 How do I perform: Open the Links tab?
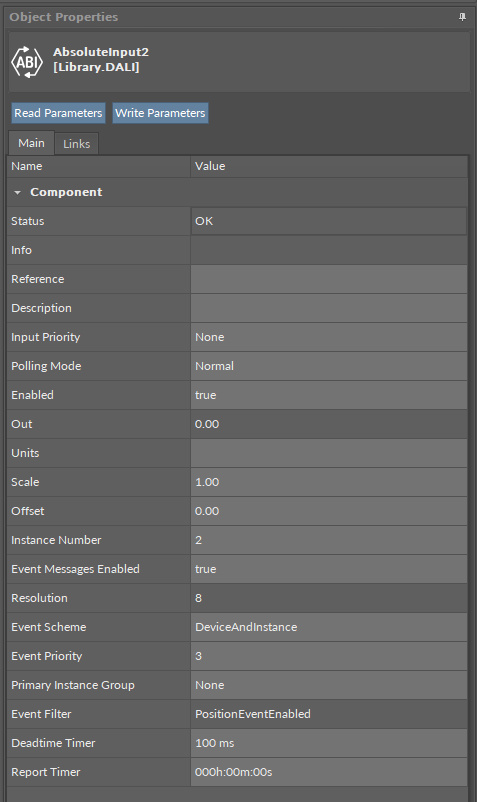(x=76, y=144)
